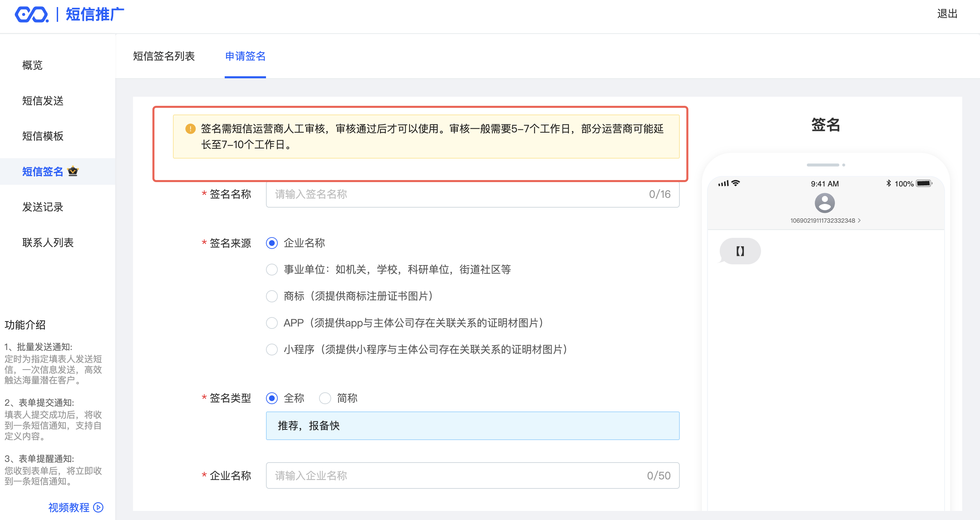Click the chevron after the phone number
Image resolution: width=980 pixels, height=520 pixels.
[859, 221]
